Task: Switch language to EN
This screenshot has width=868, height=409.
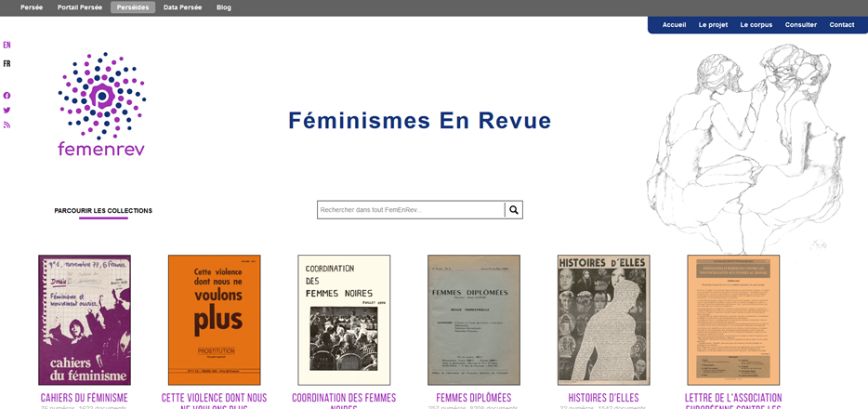Action: coord(7,45)
